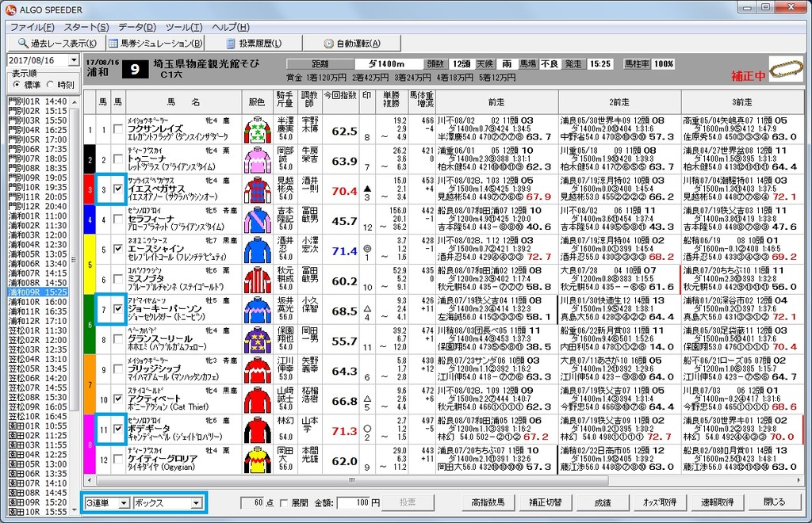Image resolution: width=812 pixels, height=523 pixels.
Task: Click the 馬名 column header
Action: [183, 102]
